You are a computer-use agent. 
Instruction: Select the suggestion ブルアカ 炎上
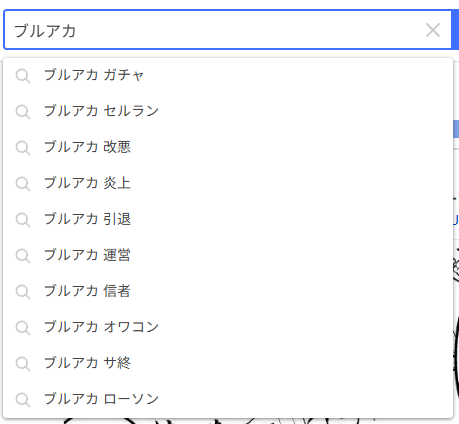pyautogui.click(x=228, y=183)
